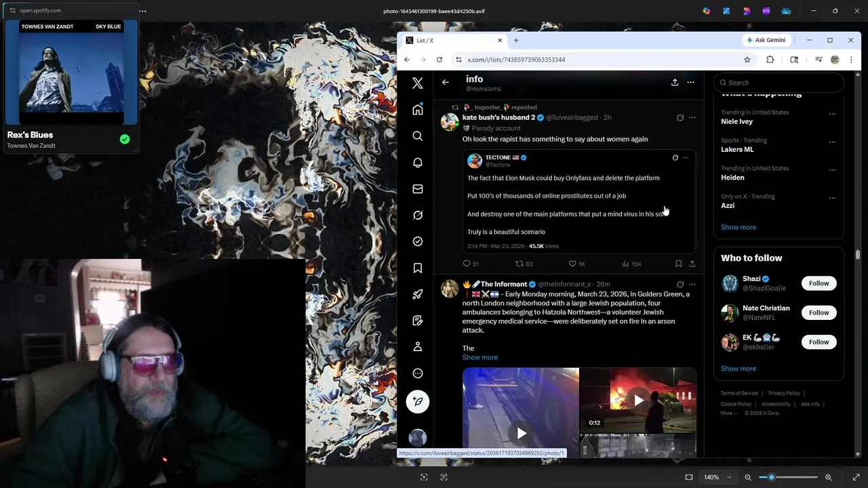The height and width of the screenshot is (488, 868).
Task: Open more options for Heiden trend
Action: [x=832, y=170]
